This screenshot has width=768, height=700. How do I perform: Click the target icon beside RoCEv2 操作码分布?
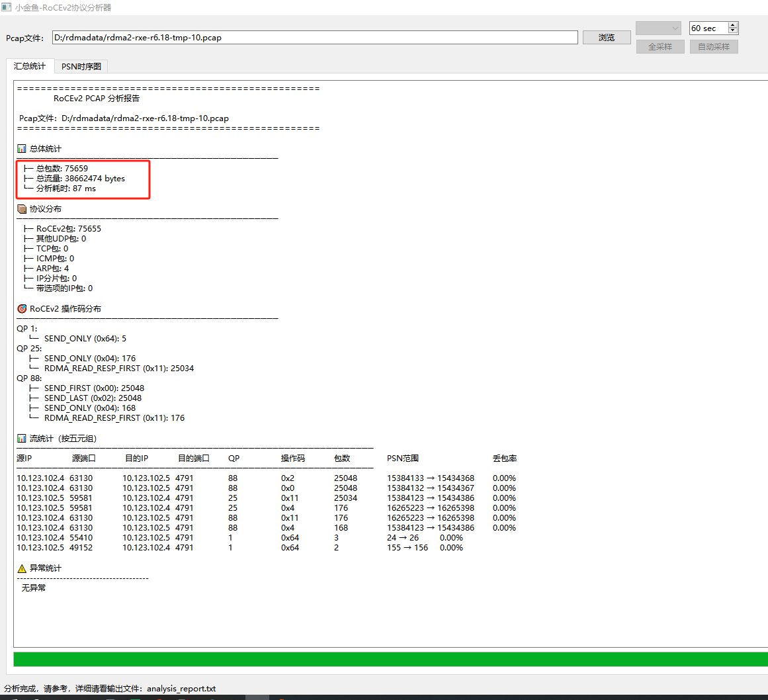point(22,309)
